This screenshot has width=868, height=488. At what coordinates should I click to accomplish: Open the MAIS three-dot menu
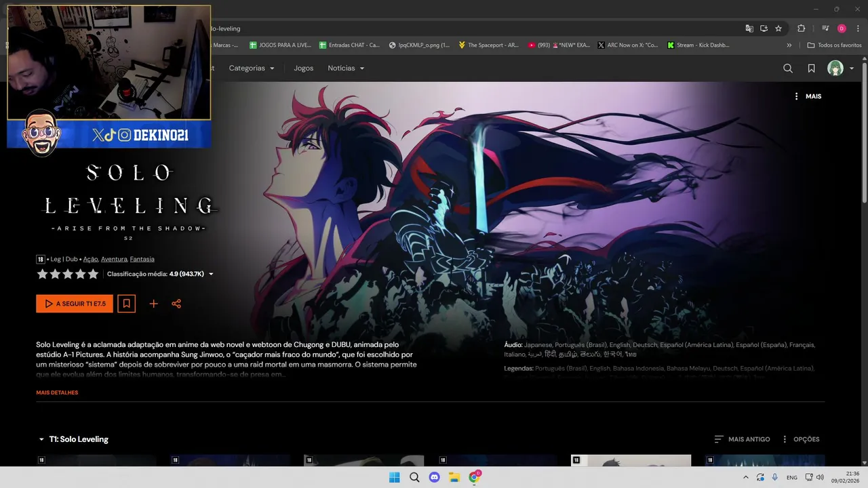808,96
